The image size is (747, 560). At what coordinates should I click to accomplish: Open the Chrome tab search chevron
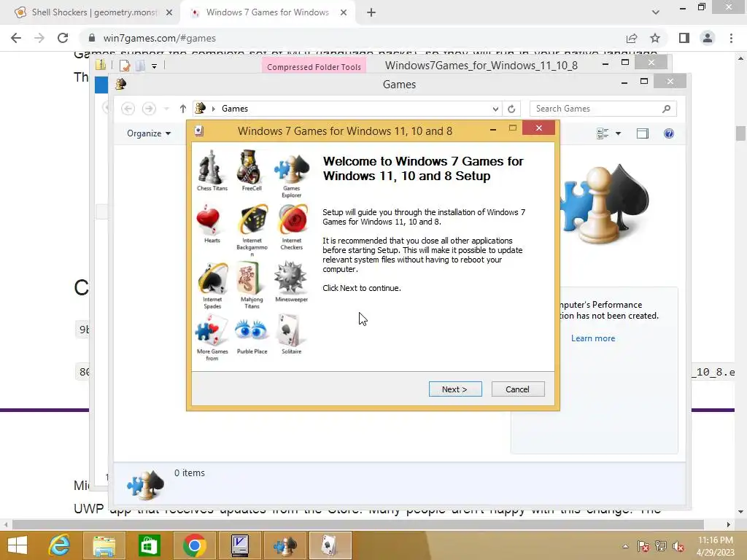click(656, 12)
